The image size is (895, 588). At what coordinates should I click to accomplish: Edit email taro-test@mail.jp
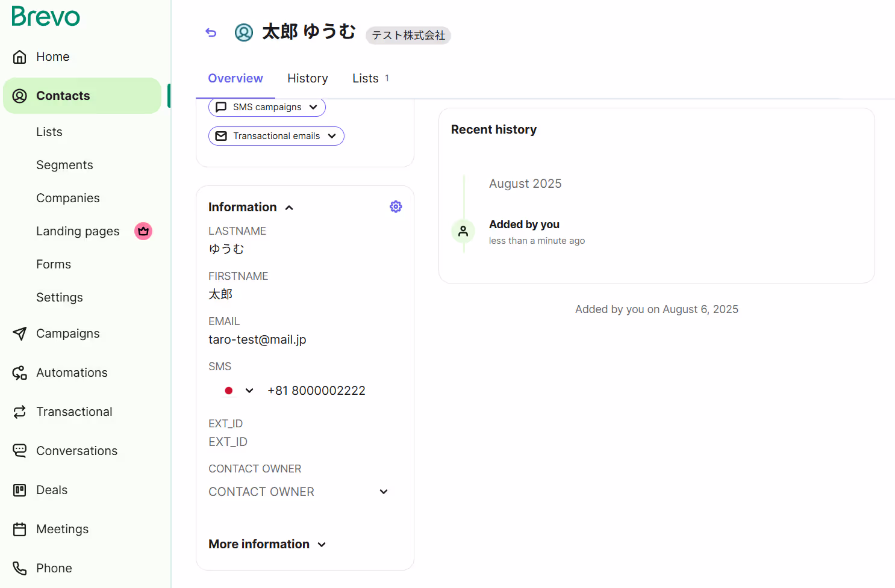257,339
